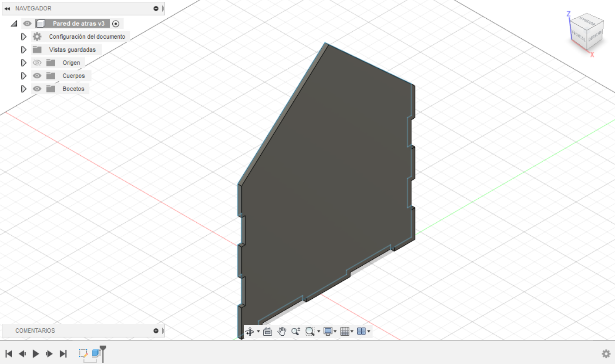Viewport: 615px width, 364px height.
Task: Hide the Cuerpos folder
Action: [37, 76]
